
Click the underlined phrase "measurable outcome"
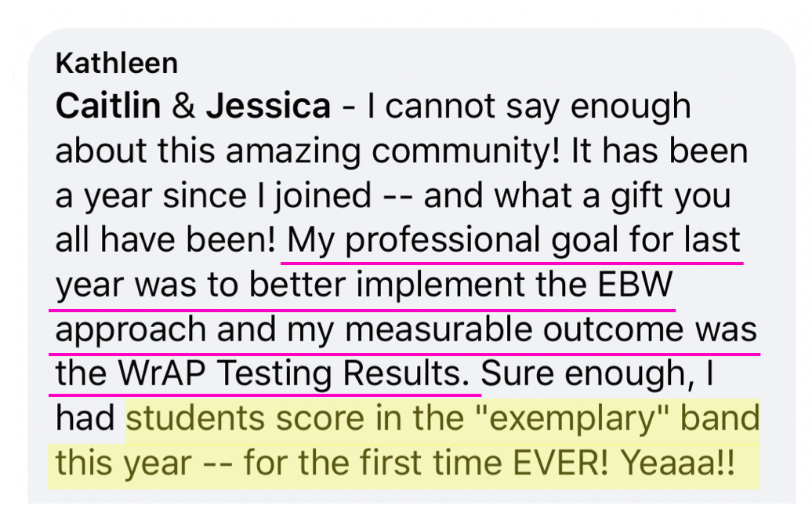(513, 329)
